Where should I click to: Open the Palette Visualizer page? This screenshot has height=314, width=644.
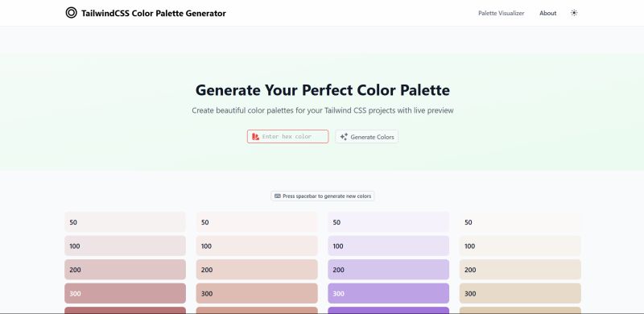(501, 13)
